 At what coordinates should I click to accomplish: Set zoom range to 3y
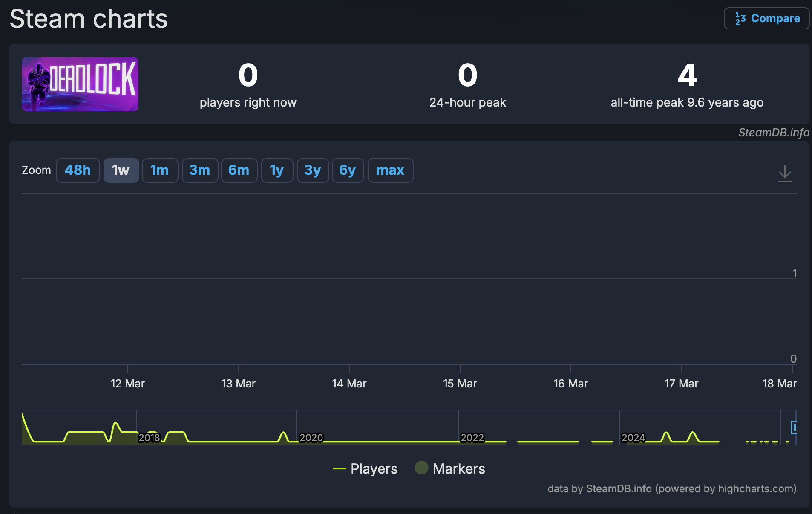313,170
